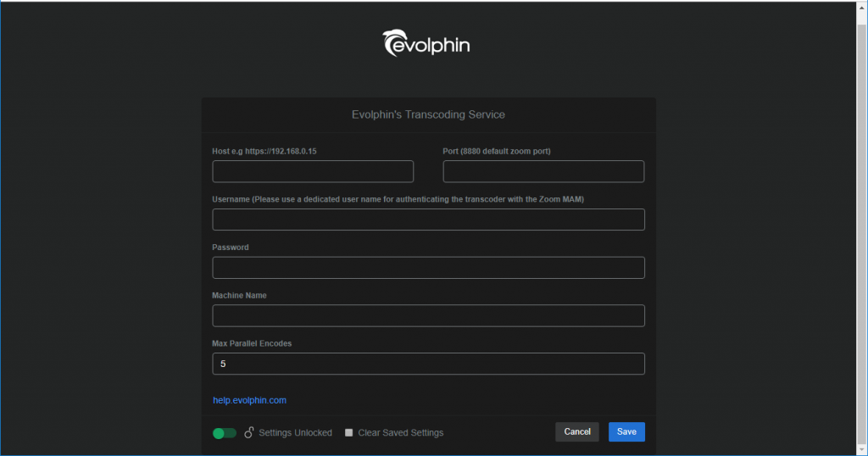
Task: Select the Machine Name input field
Action: [428, 315]
